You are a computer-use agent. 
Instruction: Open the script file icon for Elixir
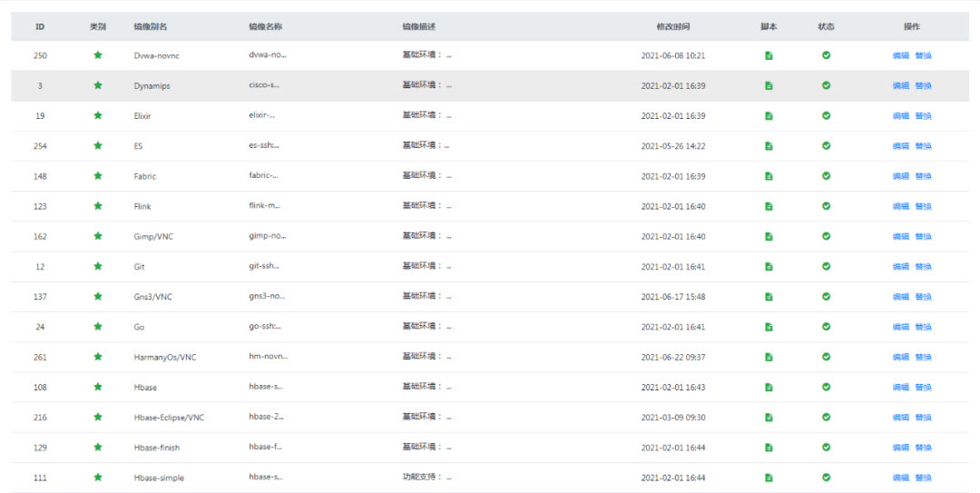769,115
